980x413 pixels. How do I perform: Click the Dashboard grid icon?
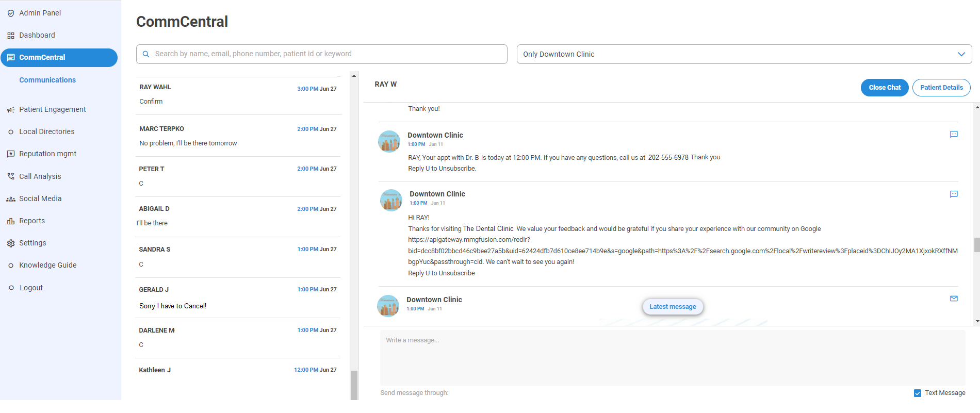(x=11, y=36)
